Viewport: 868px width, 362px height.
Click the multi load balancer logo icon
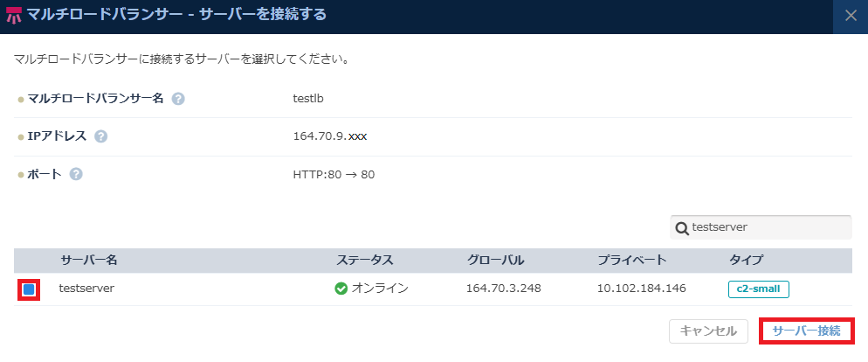point(14,17)
